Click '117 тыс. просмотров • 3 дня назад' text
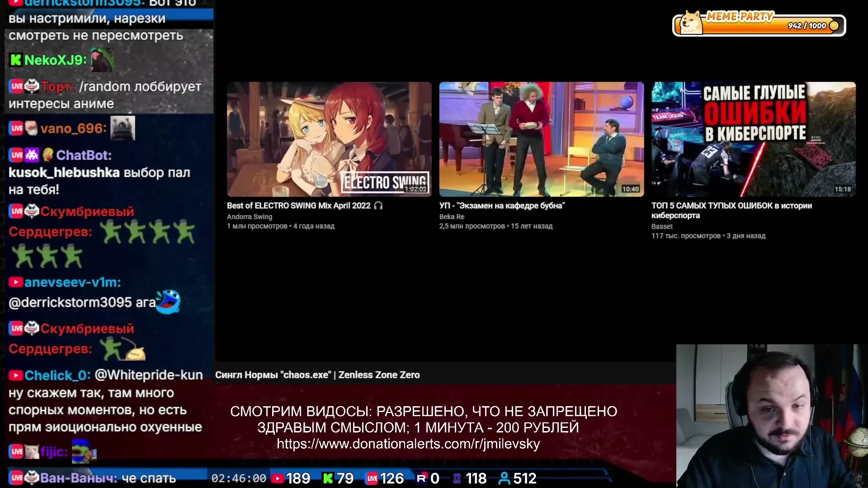Screen dimensions: 868x488 (708, 236)
